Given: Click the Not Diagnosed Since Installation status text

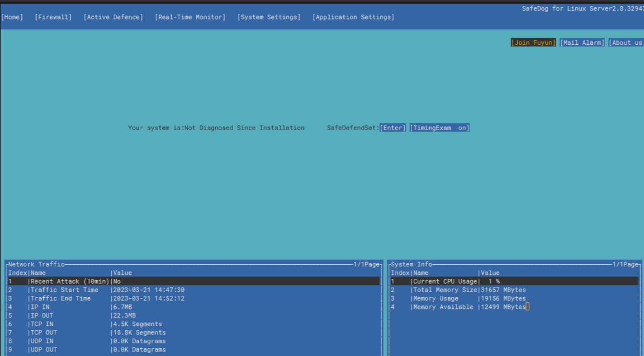Looking at the screenshot, I should click(x=244, y=128).
